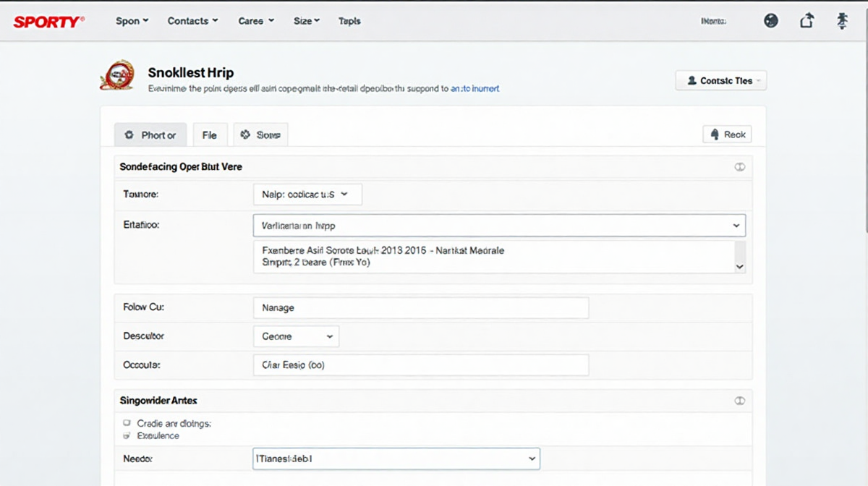Open the globe icon in the top bar

pyautogui.click(x=771, y=21)
